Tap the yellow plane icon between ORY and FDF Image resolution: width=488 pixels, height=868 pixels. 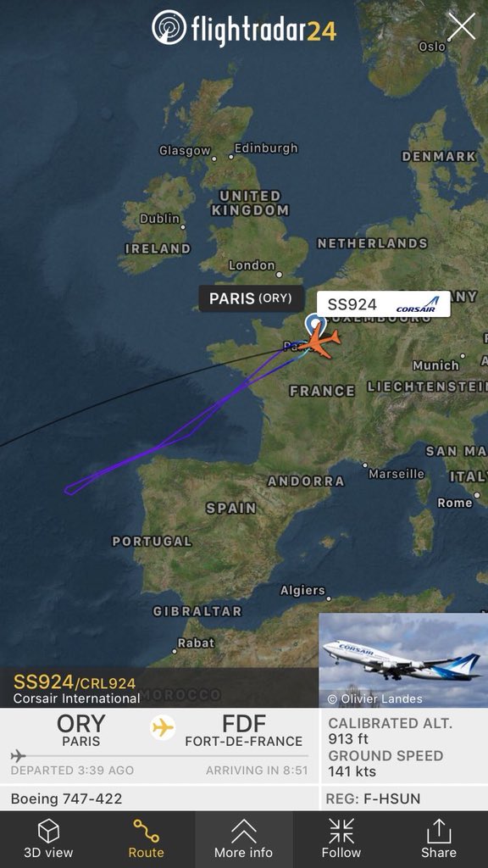pyautogui.click(x=163, y=727)
